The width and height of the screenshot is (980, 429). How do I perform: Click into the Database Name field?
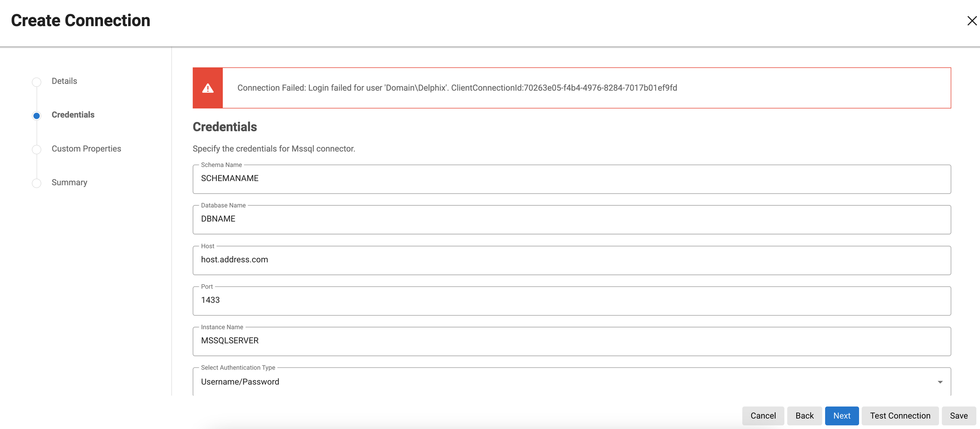[x=571, y=220]
